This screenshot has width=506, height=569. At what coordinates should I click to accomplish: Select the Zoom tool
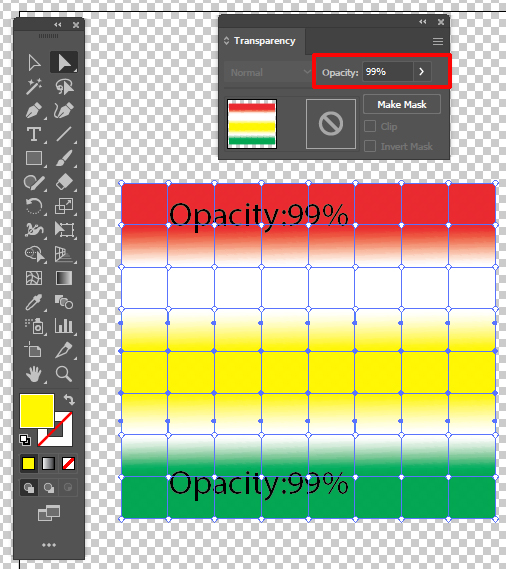[x=64, y=374]
